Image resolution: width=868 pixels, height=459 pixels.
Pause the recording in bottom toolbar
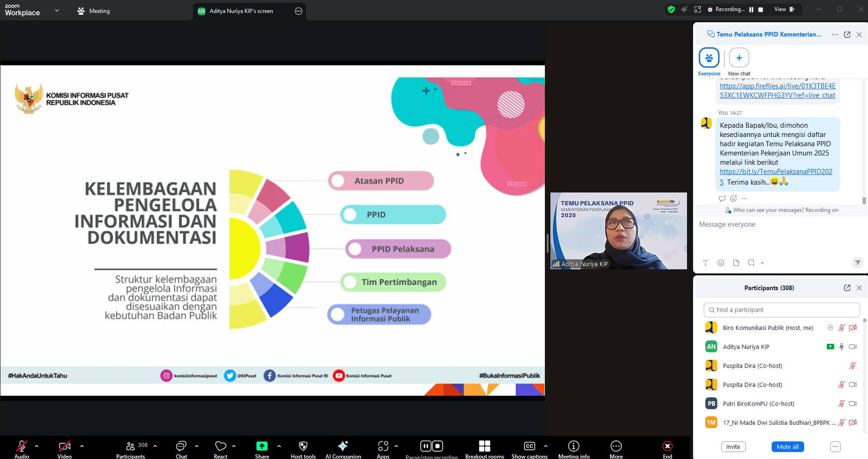425,446
